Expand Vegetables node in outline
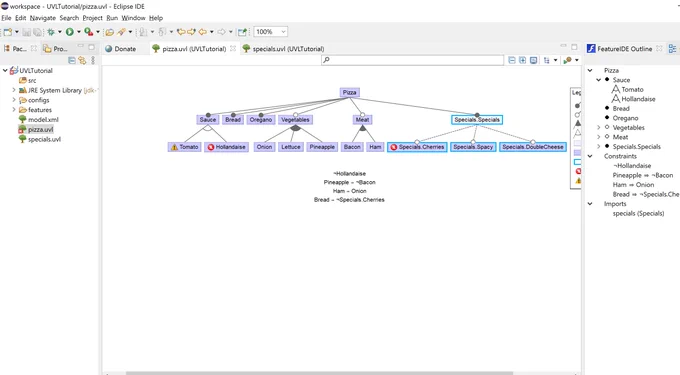The image size is (680, 375). [x=598, y=127]
